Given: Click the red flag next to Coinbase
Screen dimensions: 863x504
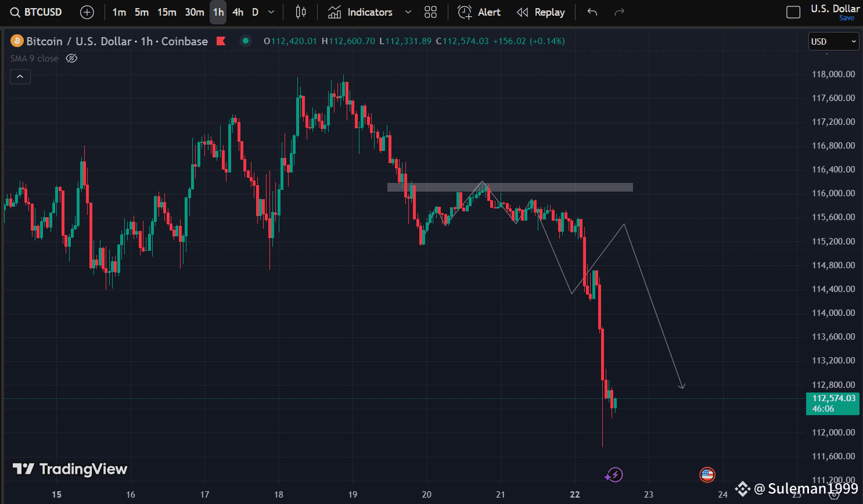Looking at the screenshot, I should (x=221, y=41).
